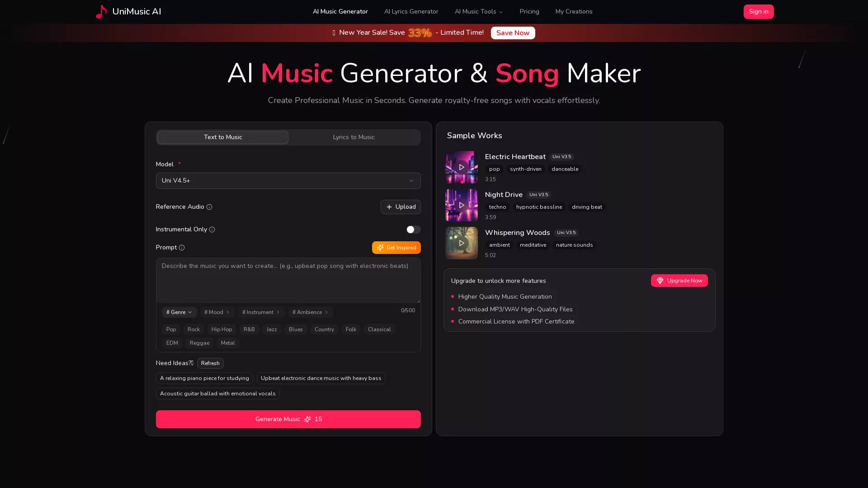
Task: Click the Prompt info icon
Action: coord(182,248)
